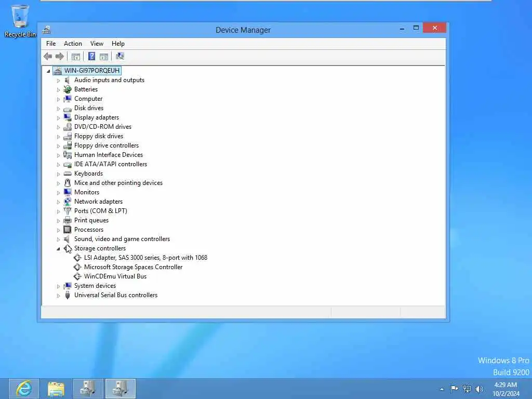The height and width of the screenshot is (399, 532).
Task: Select the Print queues label
Action: pos(91,220)
